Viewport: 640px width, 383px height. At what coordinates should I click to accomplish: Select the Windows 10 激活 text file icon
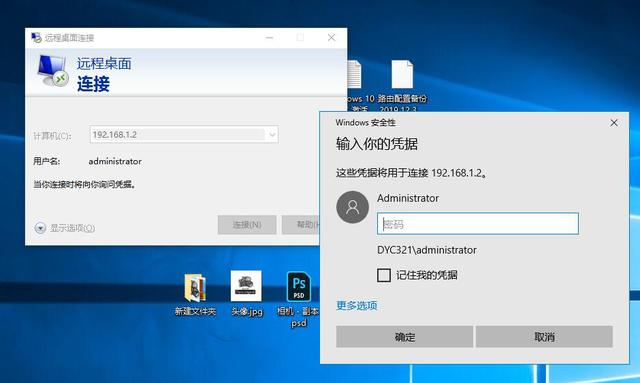(354, 74)
